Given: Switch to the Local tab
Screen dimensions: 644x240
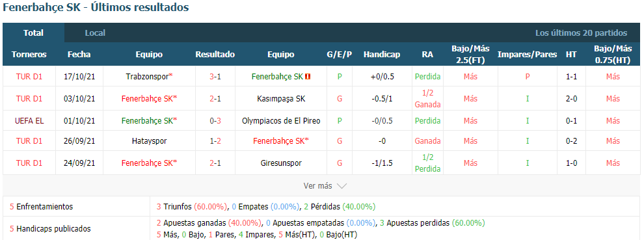Looking at the screenshot, I should (95, 33).
